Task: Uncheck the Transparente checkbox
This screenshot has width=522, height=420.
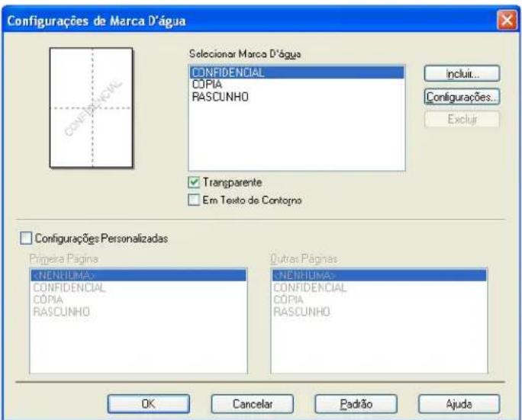Action: click(194, 182)
